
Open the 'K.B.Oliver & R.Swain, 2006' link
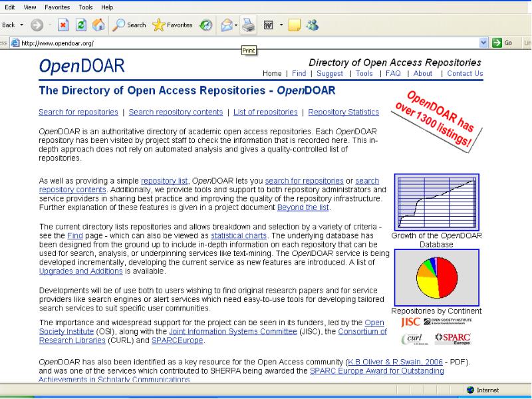395,362
